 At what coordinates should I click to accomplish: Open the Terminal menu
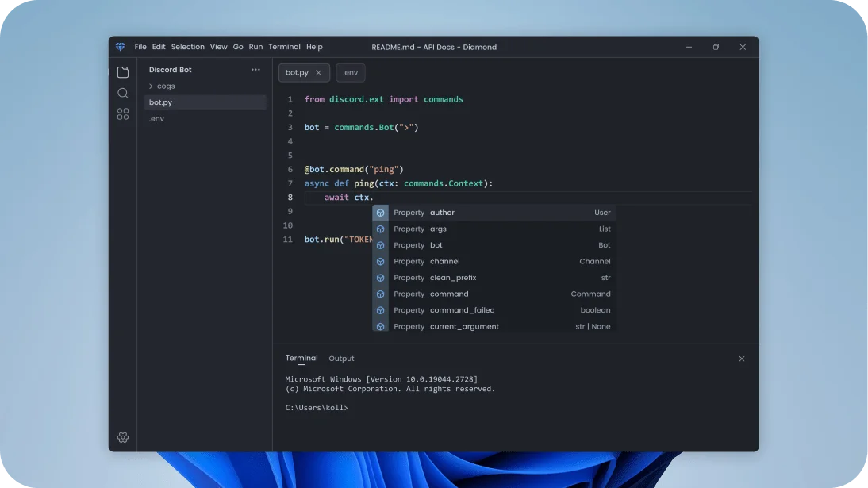pos(284,47)
